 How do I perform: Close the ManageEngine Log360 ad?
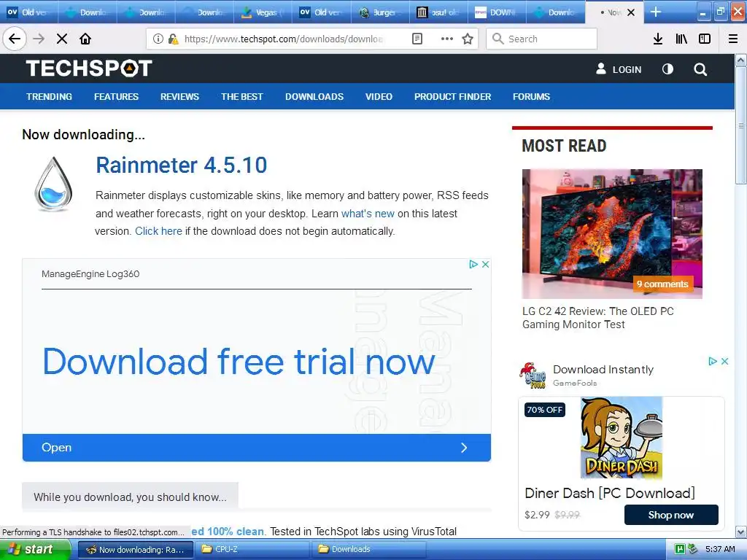pyautogui.click(x=485, y=264)
